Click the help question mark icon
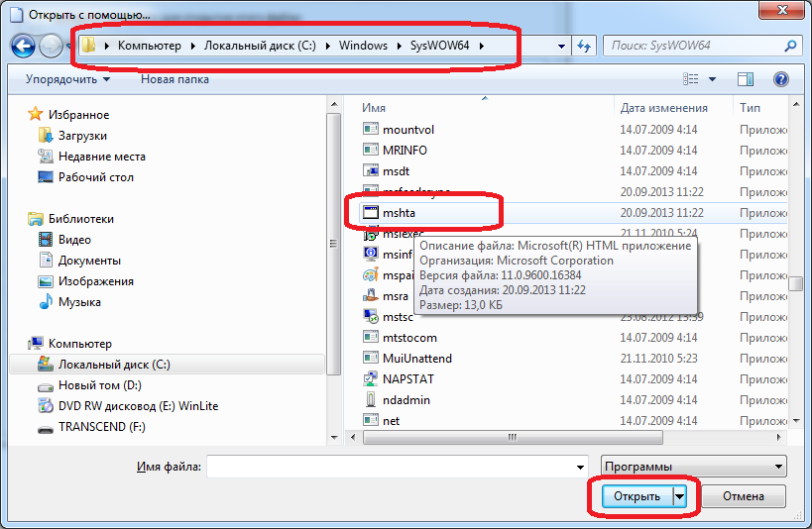 (x=780, y=79)
